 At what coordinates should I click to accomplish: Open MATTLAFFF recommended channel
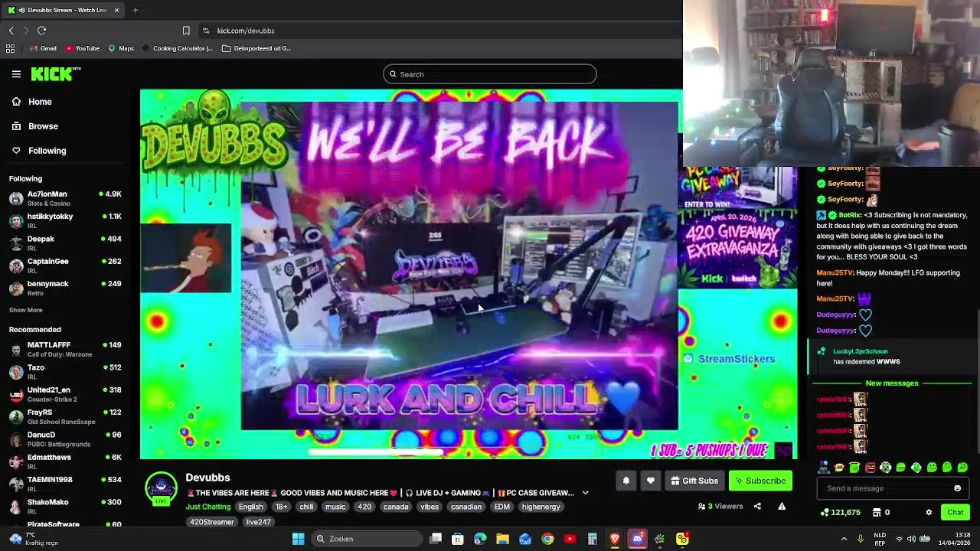(x=65, y=350)
